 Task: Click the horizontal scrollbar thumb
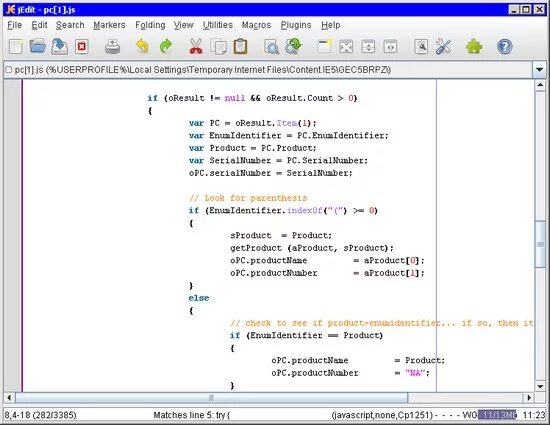click(x=211, y=398)
